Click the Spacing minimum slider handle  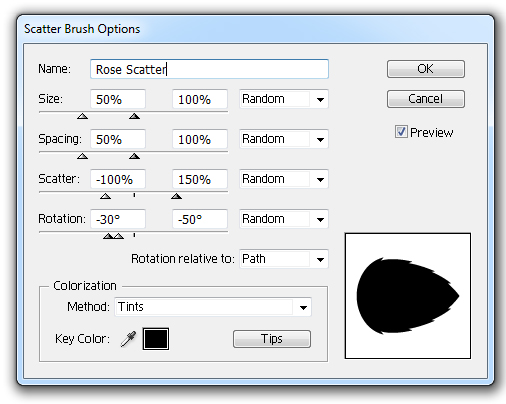pos(82,156)
